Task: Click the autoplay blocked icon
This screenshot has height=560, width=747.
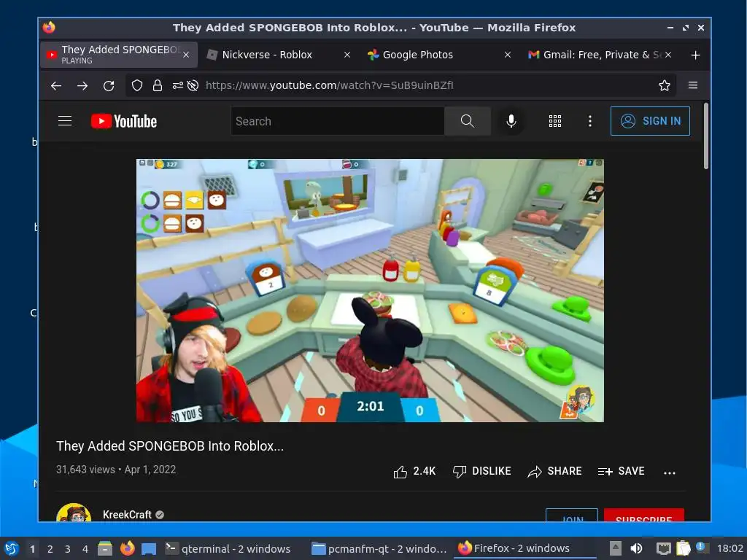Action: point(193,86)
